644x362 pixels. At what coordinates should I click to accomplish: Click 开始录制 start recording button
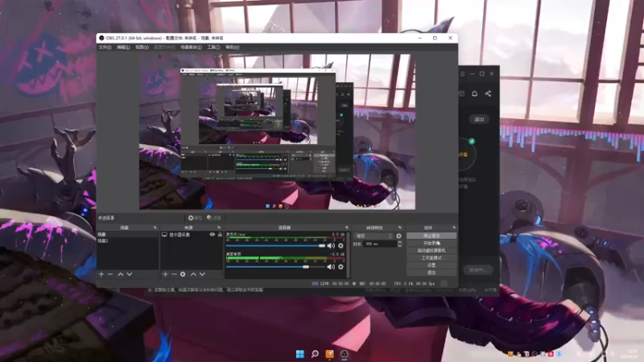click(x=431, y=243)
